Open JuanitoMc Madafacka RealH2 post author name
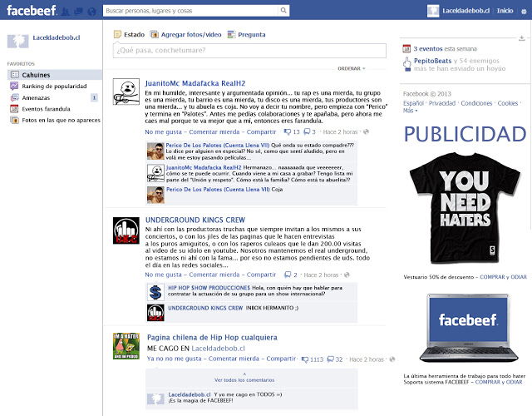 (195, 83)
